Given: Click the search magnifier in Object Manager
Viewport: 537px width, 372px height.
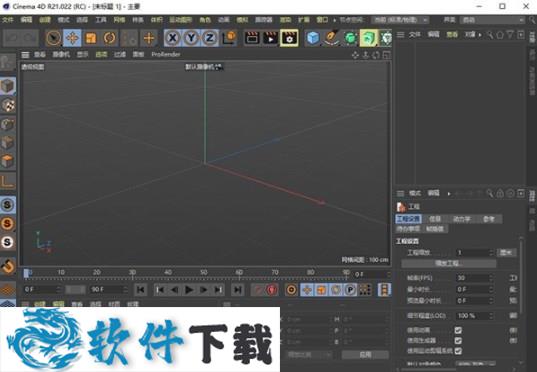Looking at the screenshot, I should 490,35.
